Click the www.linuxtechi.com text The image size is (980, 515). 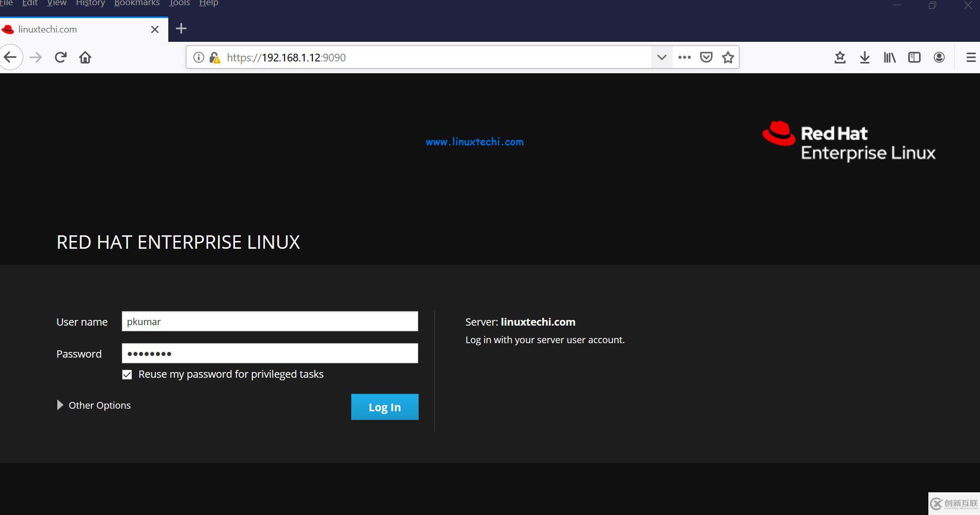475,142
